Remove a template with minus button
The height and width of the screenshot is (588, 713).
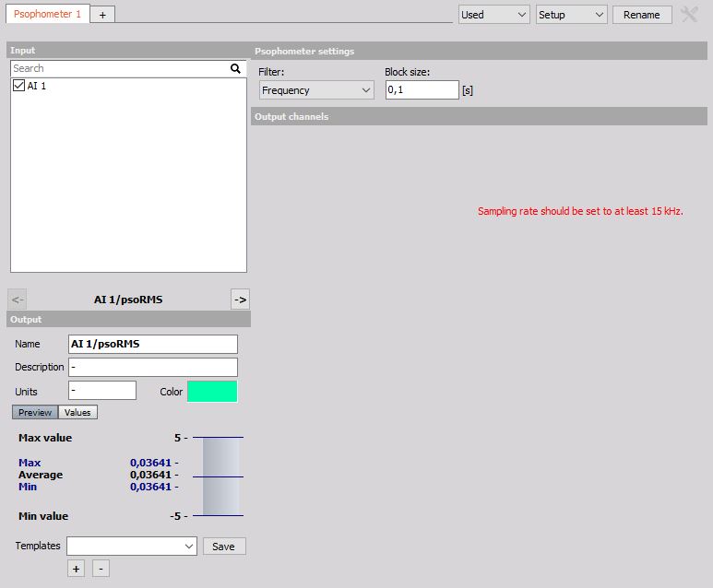pyautogui.click(x=101, y=569)
